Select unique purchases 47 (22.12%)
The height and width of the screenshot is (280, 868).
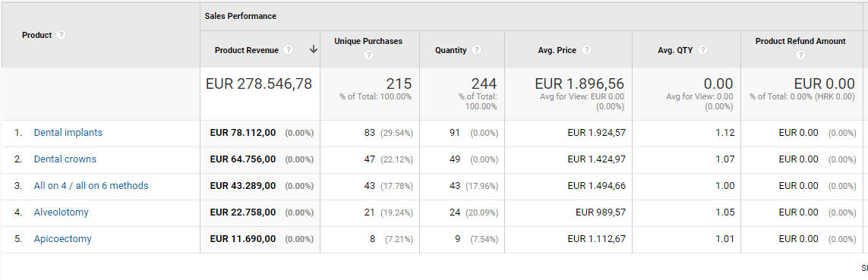pos(388,159)
